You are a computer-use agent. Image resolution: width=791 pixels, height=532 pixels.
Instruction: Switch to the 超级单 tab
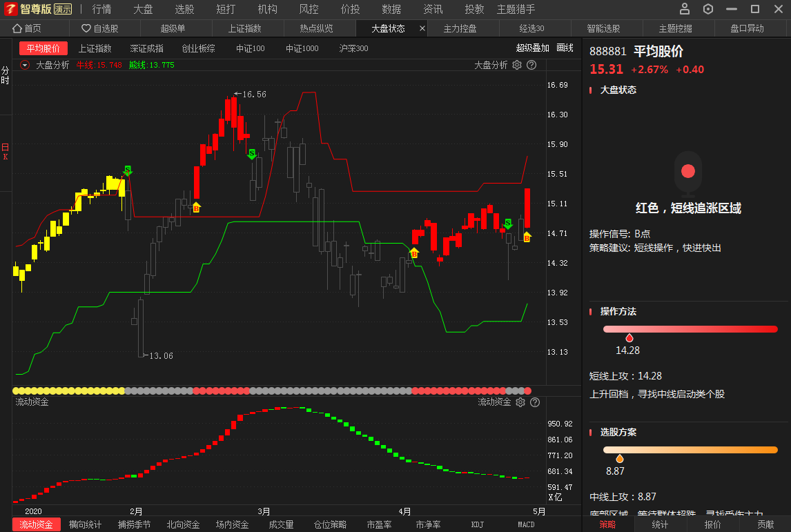click(x=173, y=29)
